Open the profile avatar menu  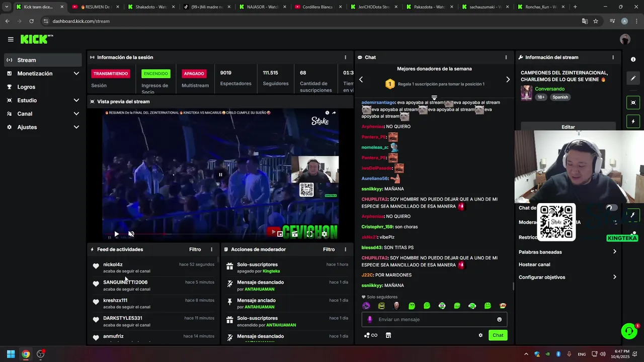(625, 39)
